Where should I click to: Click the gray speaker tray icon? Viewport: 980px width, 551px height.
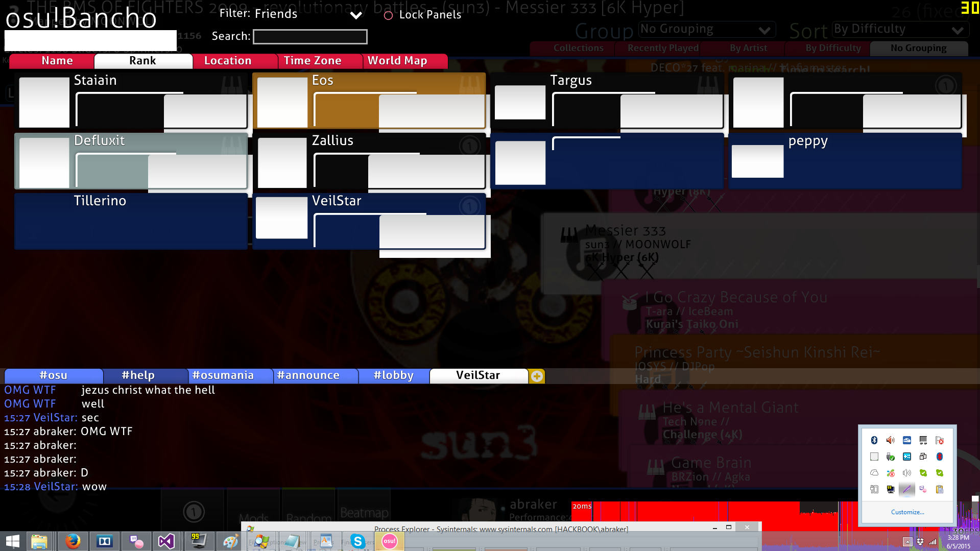(x=907, y=473)
